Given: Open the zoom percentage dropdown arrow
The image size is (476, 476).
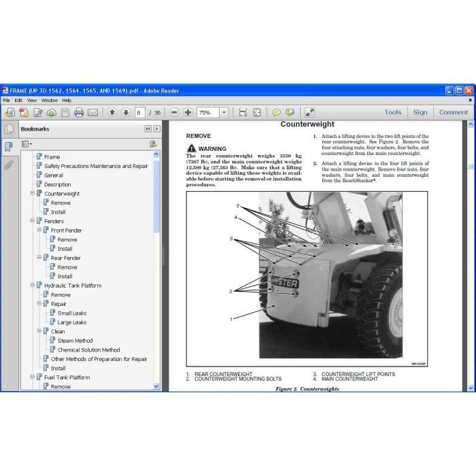Looking at the screenshot, I should 224,113.
